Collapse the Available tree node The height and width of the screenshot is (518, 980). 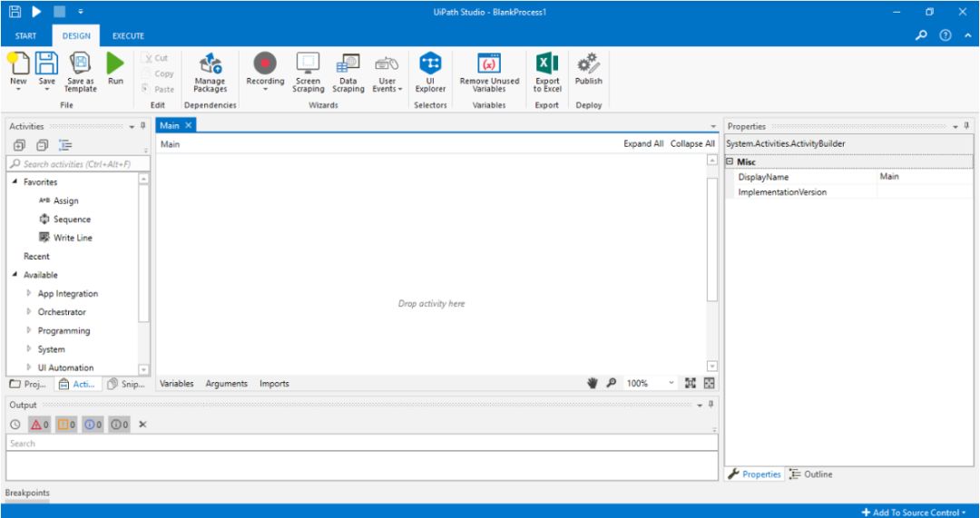click(15, 274)
